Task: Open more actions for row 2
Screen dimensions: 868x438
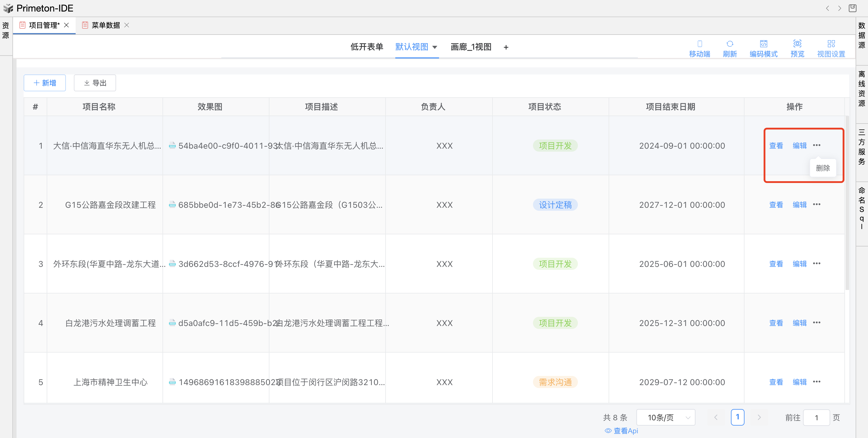Action: pos(816,204)
